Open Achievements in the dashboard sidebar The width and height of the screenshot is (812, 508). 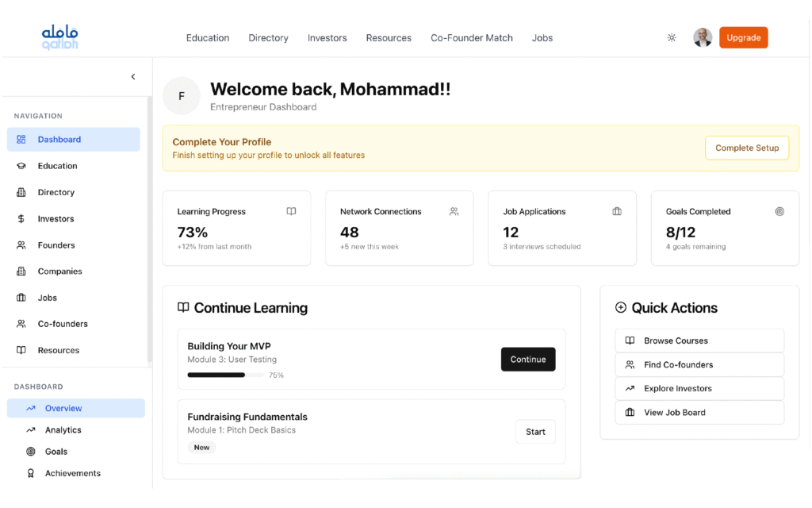point(72,473)
